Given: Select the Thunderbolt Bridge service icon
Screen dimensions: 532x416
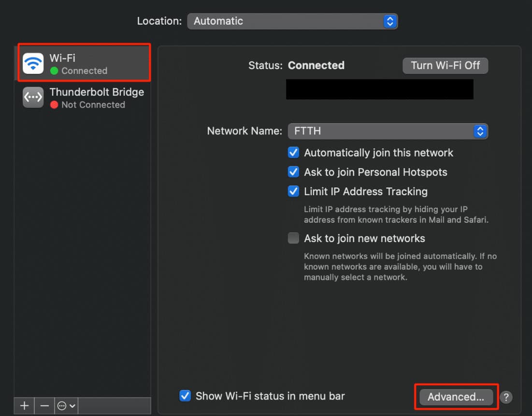Looking at the screenshot, I should point(32,97).
